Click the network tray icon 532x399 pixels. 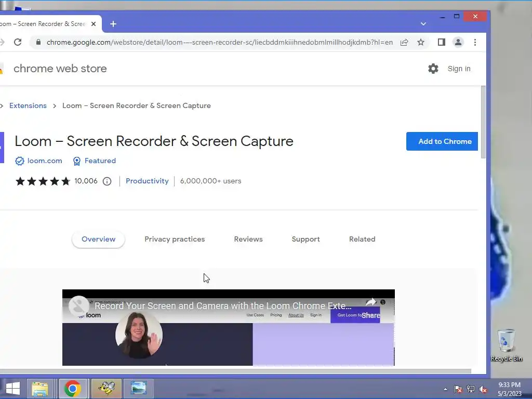[471, 389]
